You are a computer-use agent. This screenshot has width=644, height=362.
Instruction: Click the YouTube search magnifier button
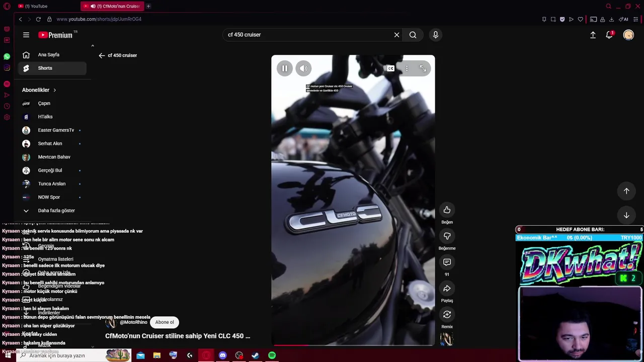[x=413, y=35]
